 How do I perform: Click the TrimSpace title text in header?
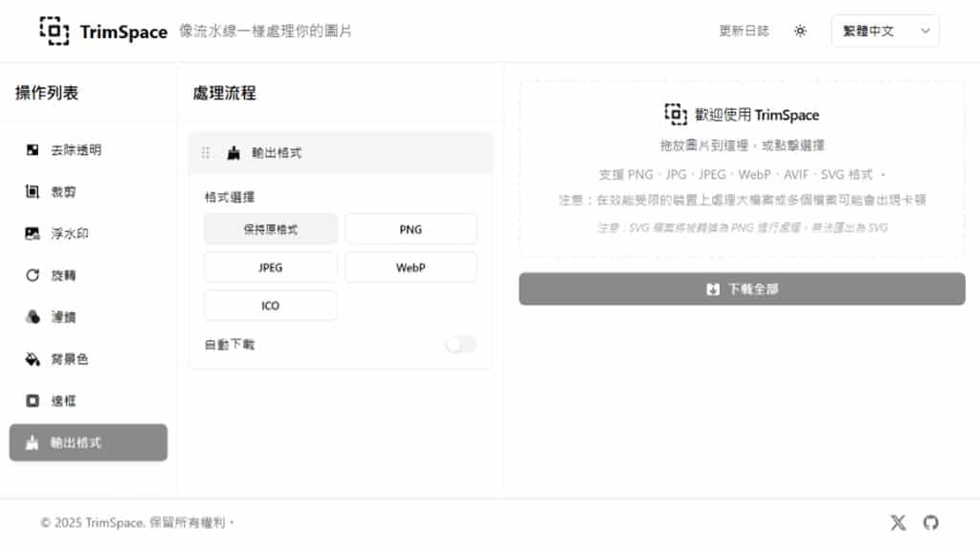click(123, 32)
